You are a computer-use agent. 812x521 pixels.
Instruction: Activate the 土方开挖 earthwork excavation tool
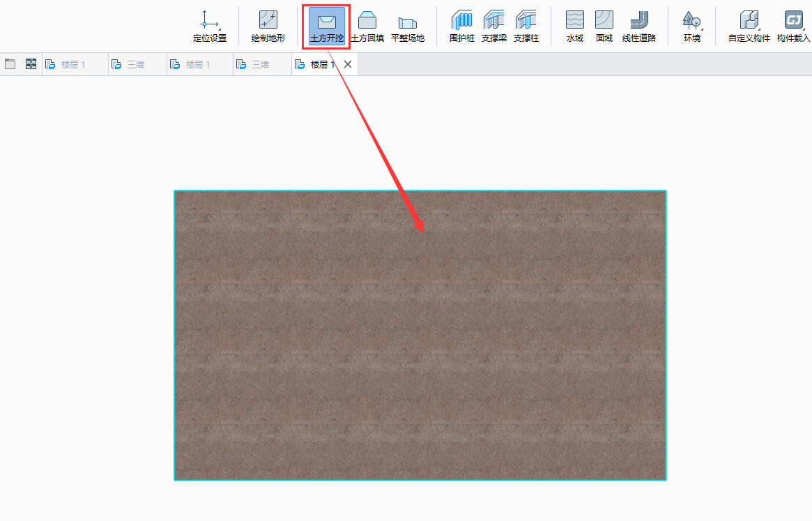326,27
